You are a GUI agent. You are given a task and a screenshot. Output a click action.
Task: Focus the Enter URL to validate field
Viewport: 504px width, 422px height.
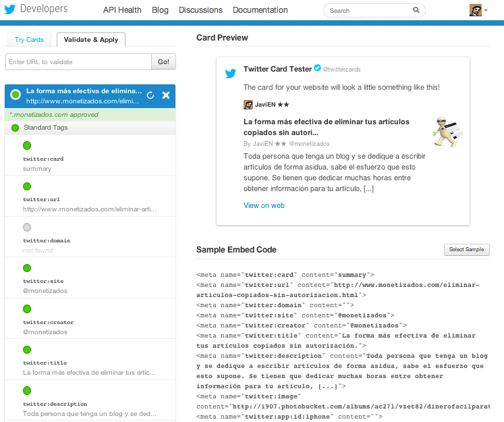point(78,61)
